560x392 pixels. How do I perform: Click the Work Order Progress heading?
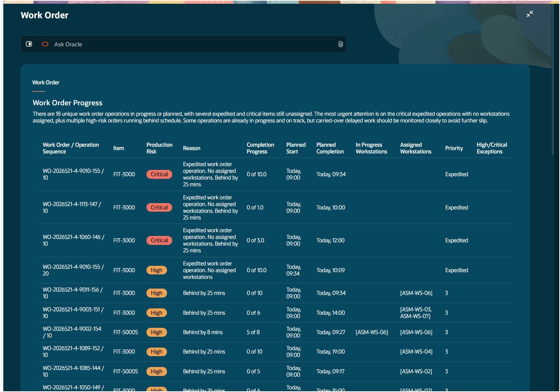[x=67, y=103]
